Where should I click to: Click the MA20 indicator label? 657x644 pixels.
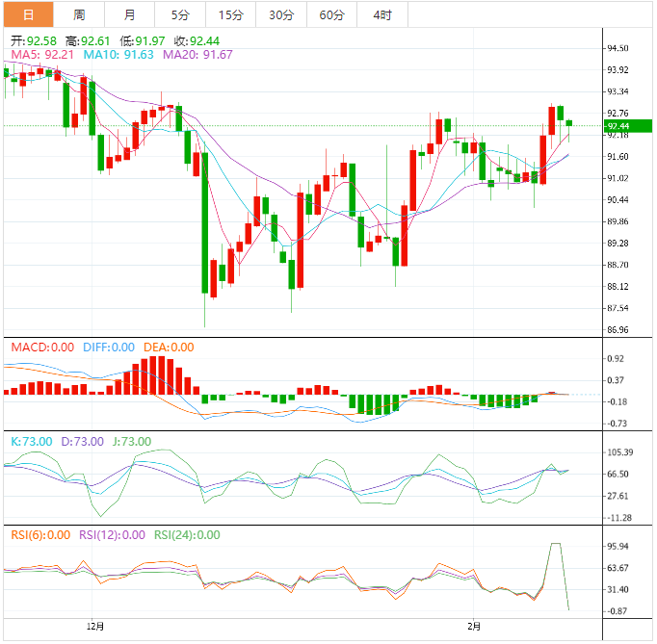coord(197,55)
